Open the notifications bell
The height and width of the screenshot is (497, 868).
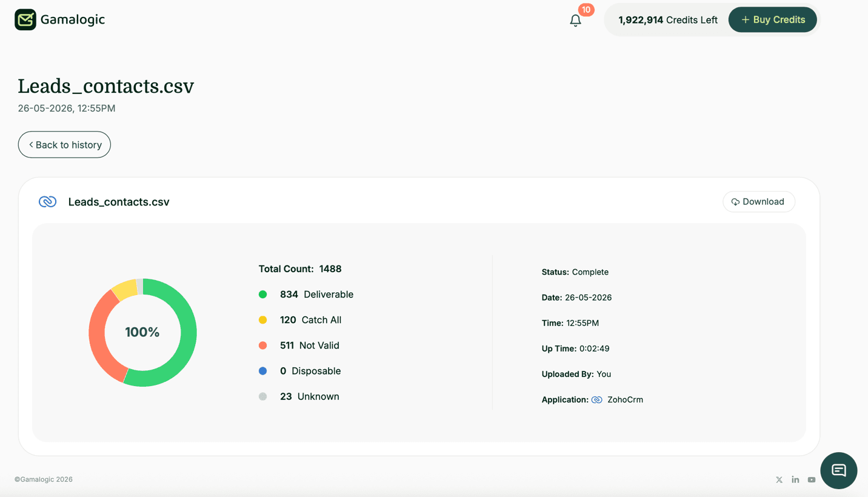575,20
